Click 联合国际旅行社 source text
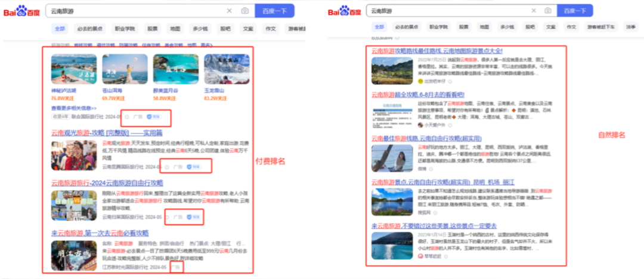The width and height of the screenshot is (644, 279). 88,117
